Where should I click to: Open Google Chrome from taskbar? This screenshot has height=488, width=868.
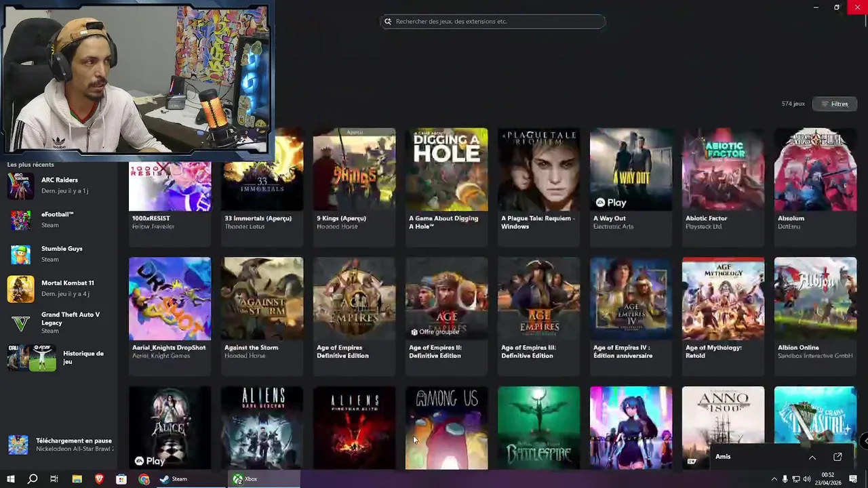[x=144, y=479]
